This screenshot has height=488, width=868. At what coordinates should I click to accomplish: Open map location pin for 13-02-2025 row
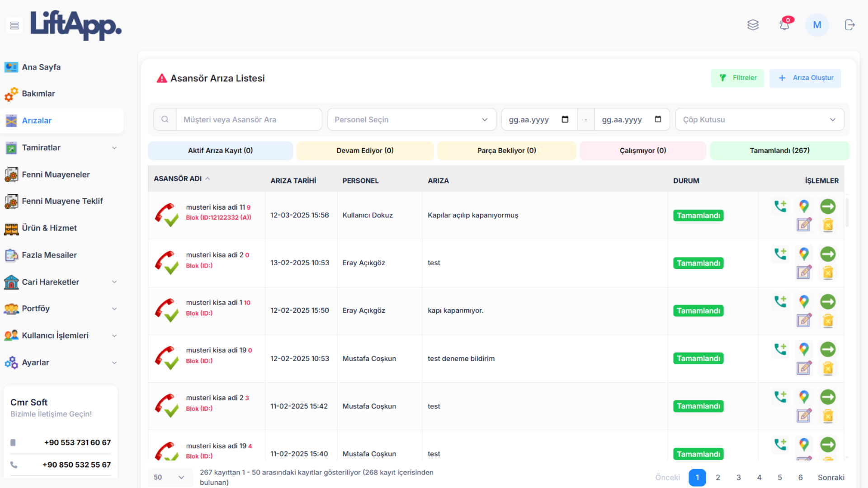[804, 254]
